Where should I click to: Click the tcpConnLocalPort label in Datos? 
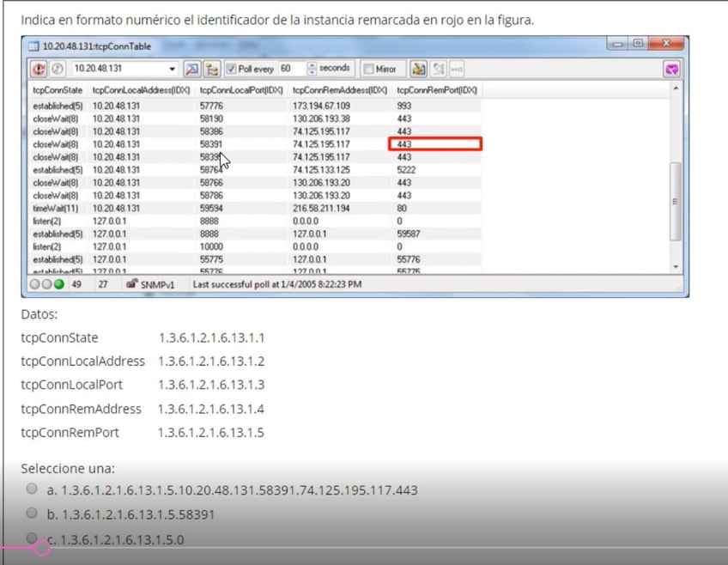click(x=71, y=385)
